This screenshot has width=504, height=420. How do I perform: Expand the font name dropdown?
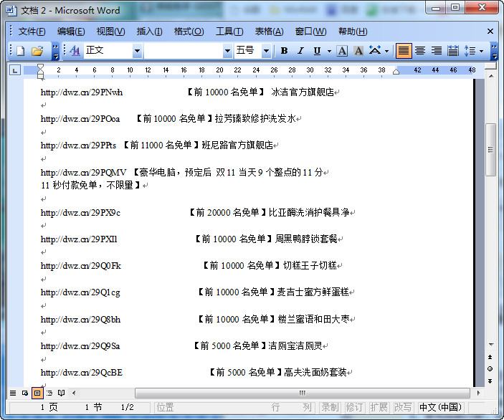coord(227,51)
